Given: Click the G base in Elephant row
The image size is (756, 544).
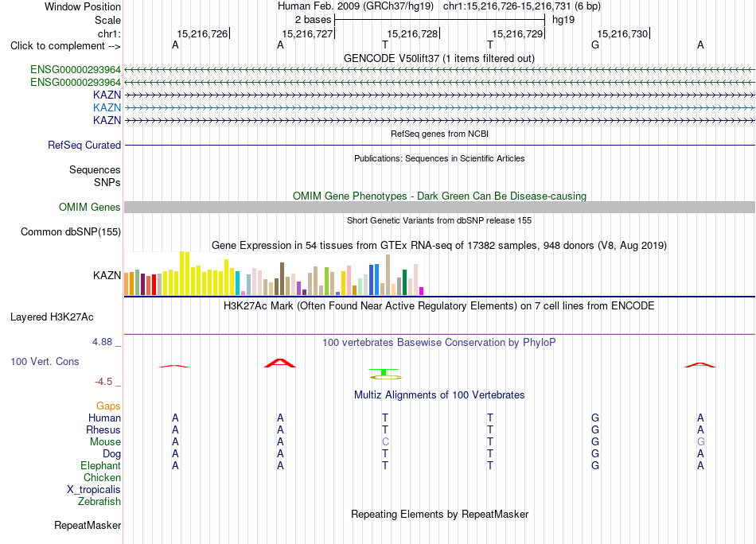Looking at the screenshot, I should 595,466.
